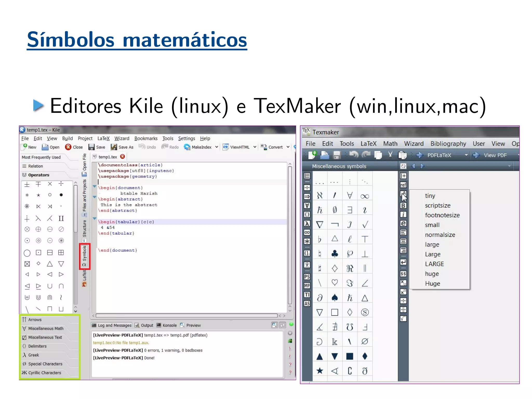
Task: Insert the boxed times operator symbol
Action: click(27, 264)
